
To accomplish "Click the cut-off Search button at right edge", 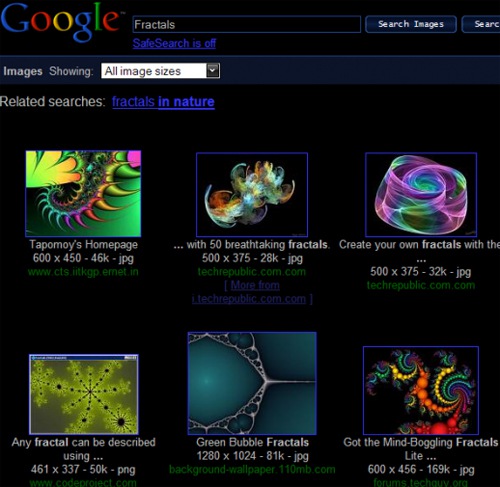I will (x=481, y=24).
